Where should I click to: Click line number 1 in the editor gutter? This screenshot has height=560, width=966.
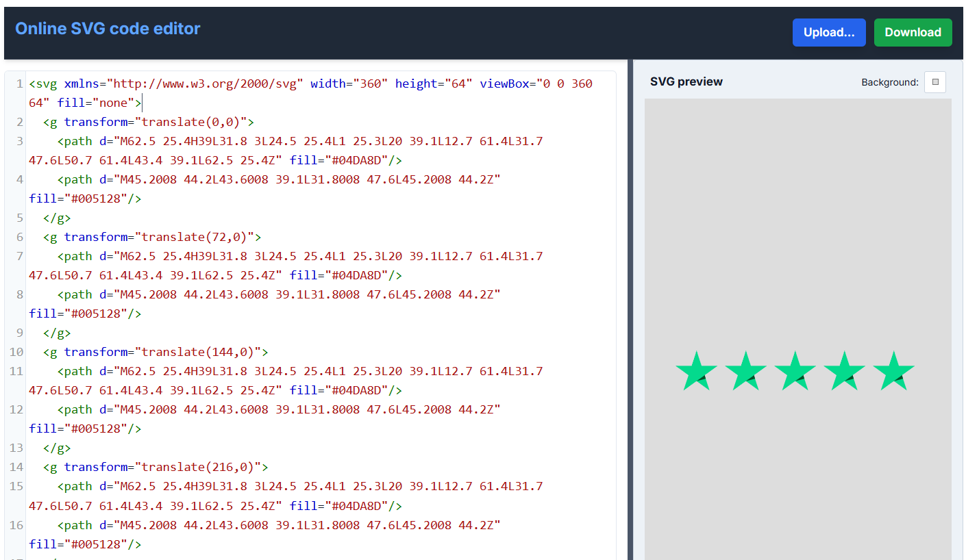point(18,83)
